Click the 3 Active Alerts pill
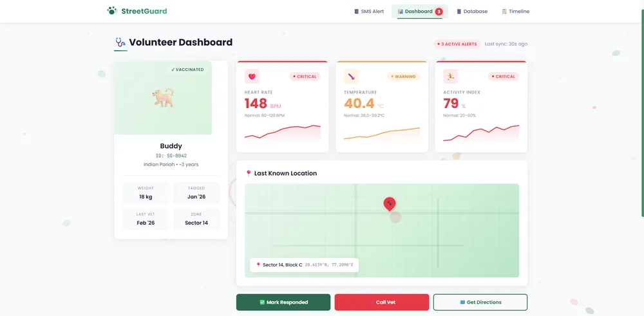 tap(457, 44)
